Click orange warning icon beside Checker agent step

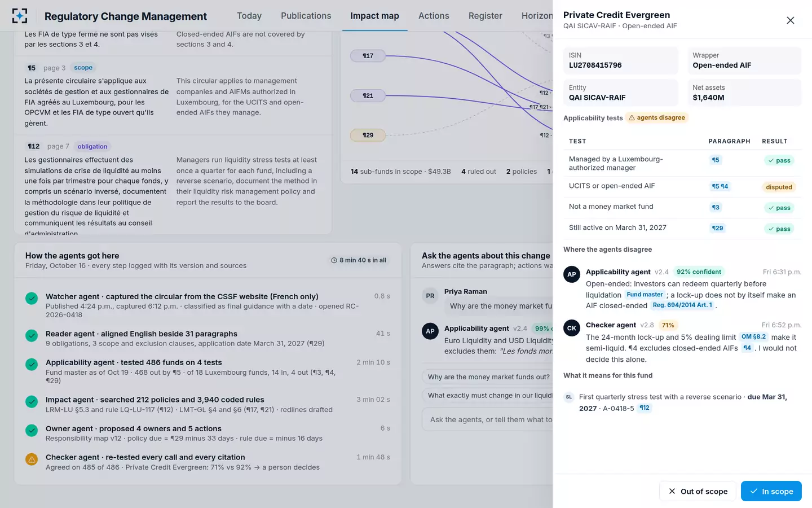point(32,459)
